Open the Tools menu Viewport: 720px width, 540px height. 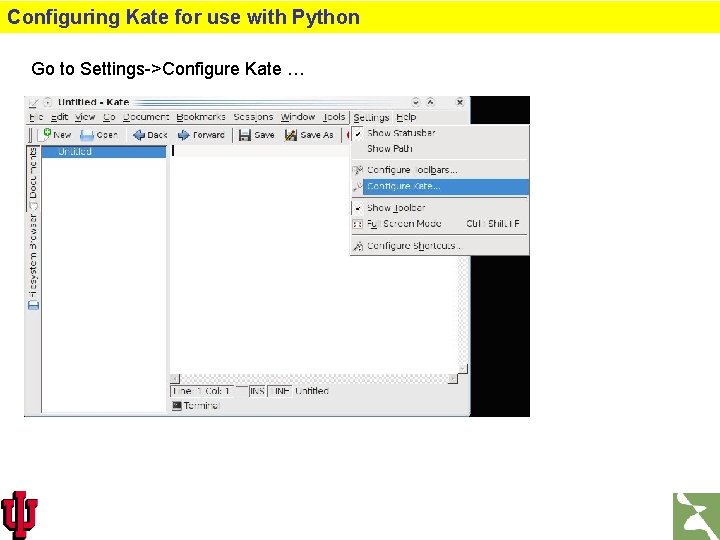[x=333, y=117]
